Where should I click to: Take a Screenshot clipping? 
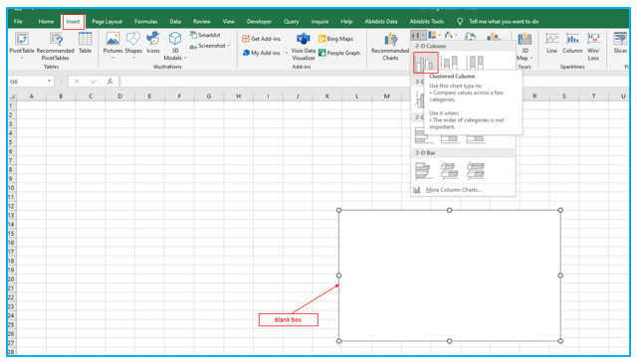(207, 46)
